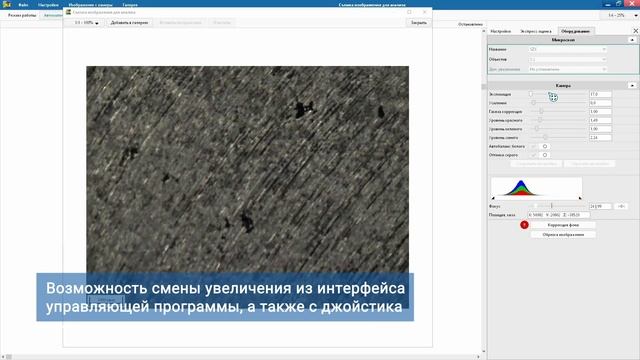Viewport: 640px width, 360px height.
Task: Click the left histogram black-point marker
Action: pyautogui.click(x=493, y=198)
